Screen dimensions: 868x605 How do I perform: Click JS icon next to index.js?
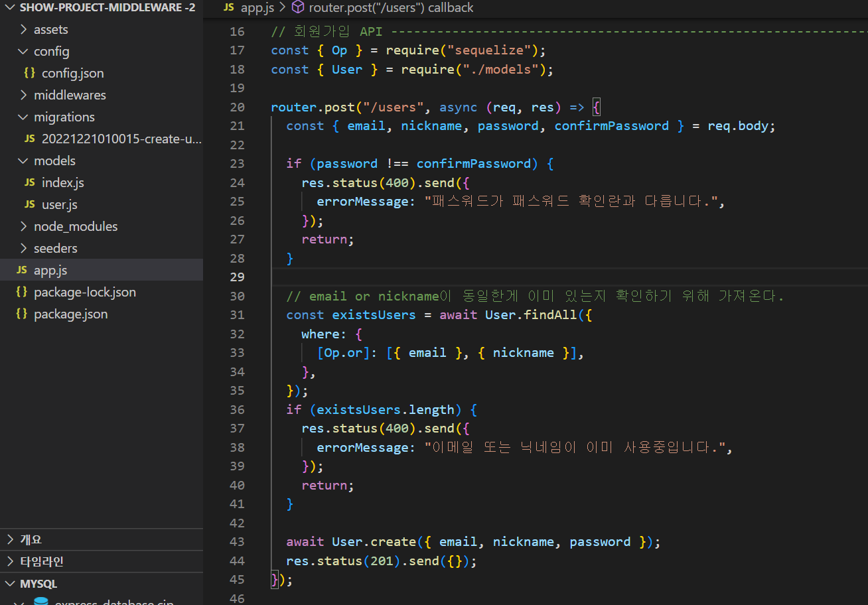(x=30, y=182)
